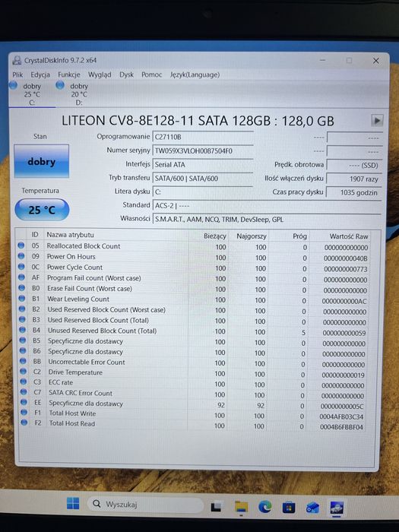
Task: Click status icon for Total Host Read
Action: tap(24, 423)
